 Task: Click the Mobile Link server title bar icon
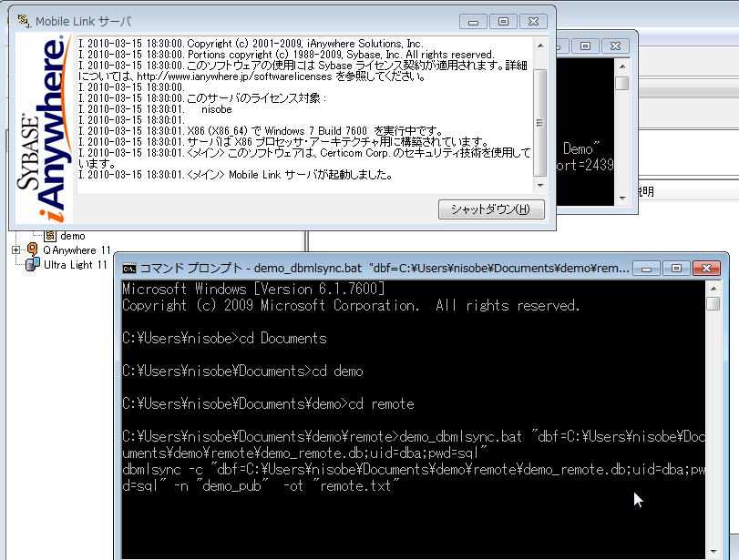(24, 19)
